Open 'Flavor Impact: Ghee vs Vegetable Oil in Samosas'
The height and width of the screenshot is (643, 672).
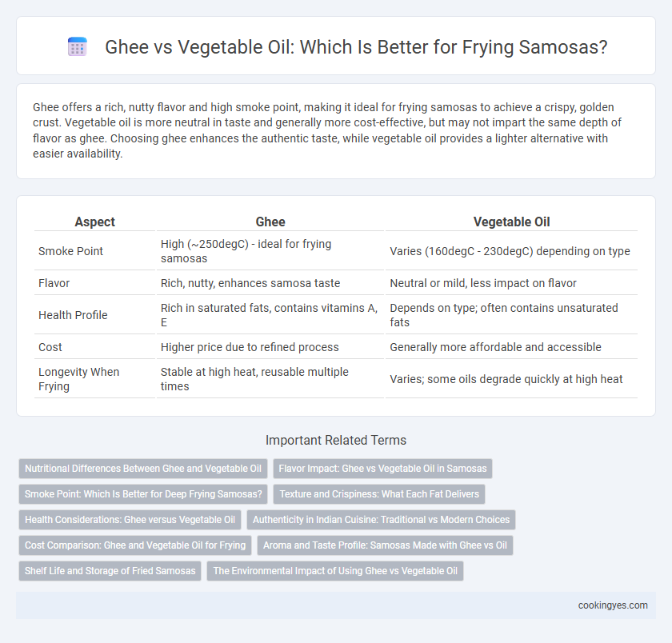pos(382,469)
